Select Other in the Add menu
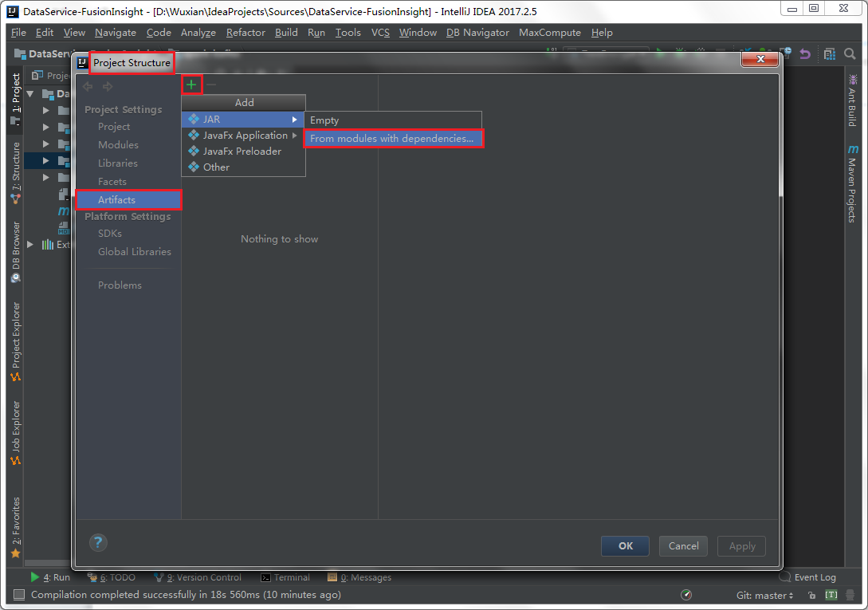 [x=243, y=167]
